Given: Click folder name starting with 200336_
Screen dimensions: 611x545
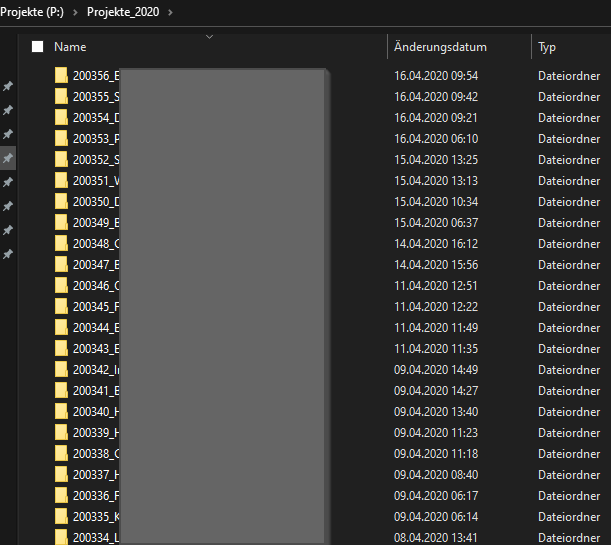Looking at the screenshot, I should (x=96, y=496).
